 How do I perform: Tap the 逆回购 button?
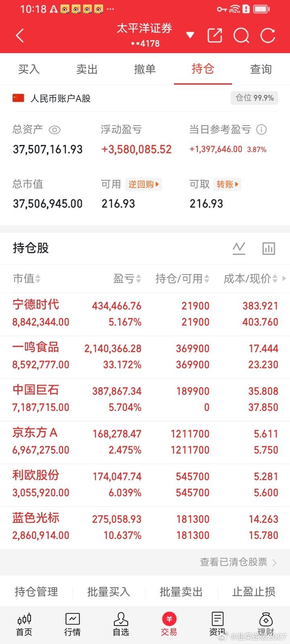coord(143,184)
